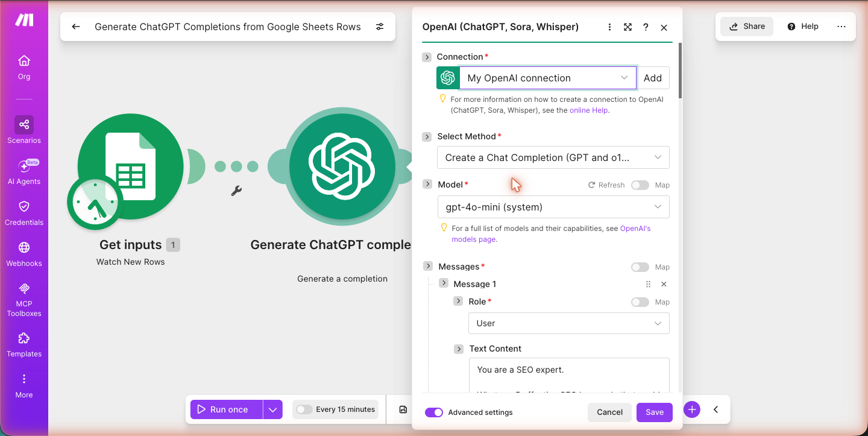Click the Run once button
This screenshot has height=436, width=868.
227,409
